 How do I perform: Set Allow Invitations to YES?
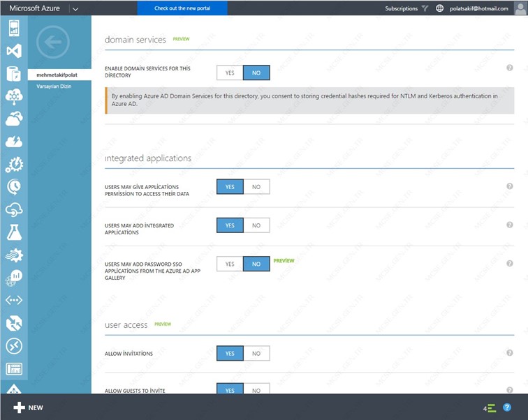[x=230, y=354]
